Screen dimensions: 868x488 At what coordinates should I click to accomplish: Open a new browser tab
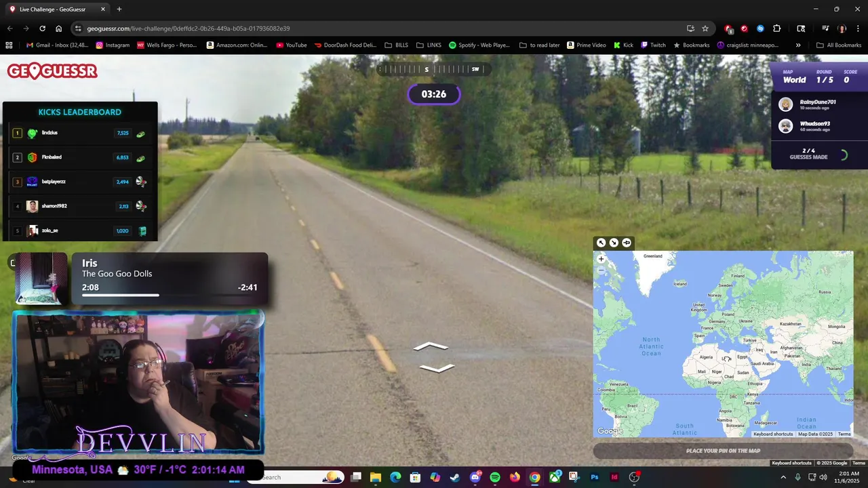point(119,9)
